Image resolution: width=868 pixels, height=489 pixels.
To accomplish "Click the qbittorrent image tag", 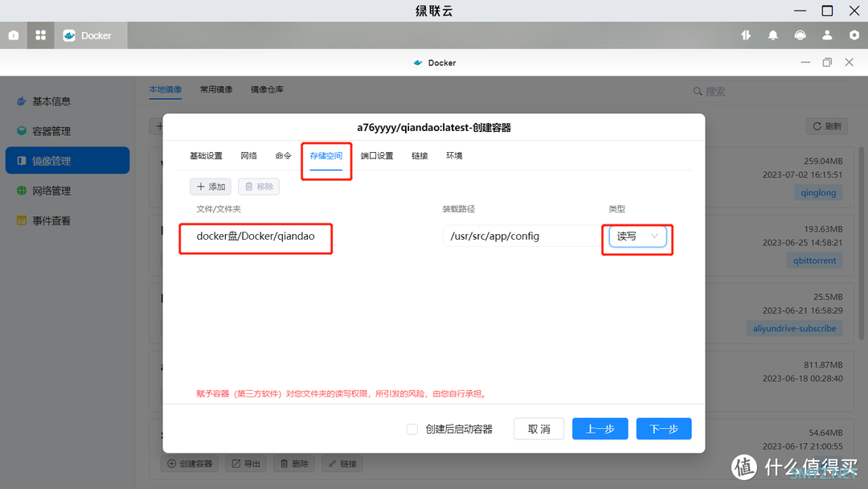I will pos(814,261).
